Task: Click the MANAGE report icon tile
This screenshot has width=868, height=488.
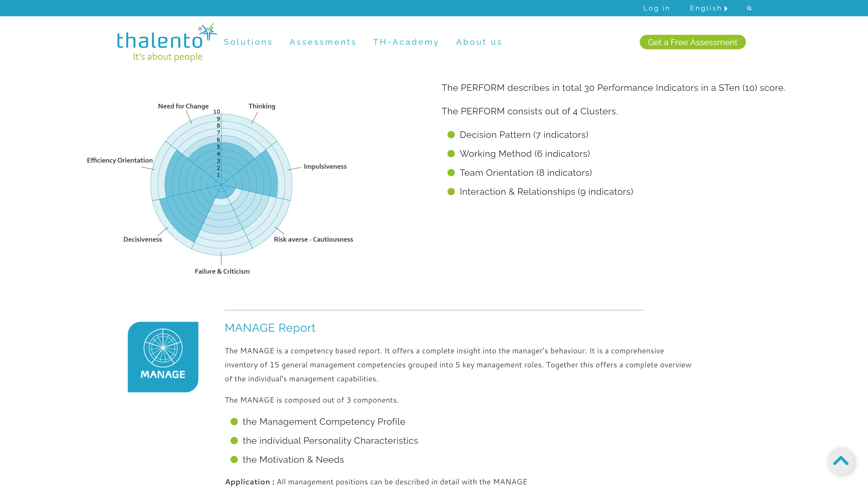Action: tap(163, 357)
